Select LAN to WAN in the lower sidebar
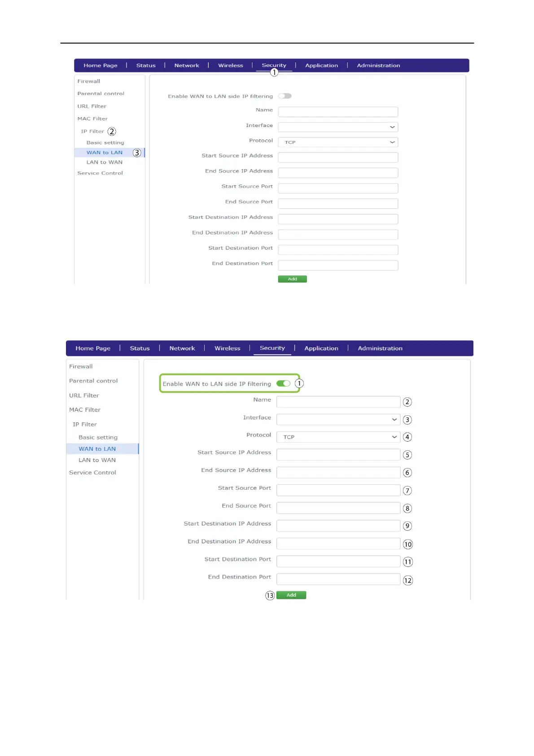Image resolution: width=534 pixels, height=756 pixels. tap(97, 460)
